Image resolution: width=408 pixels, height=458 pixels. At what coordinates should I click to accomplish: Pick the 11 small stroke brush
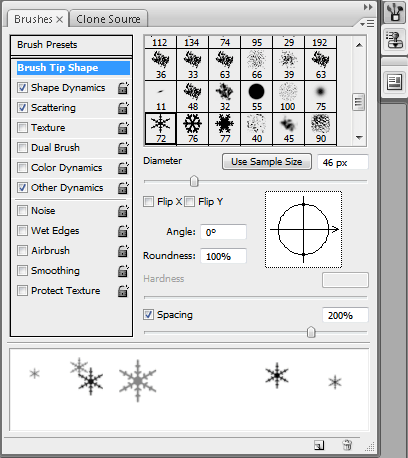[x=161, y=97]
